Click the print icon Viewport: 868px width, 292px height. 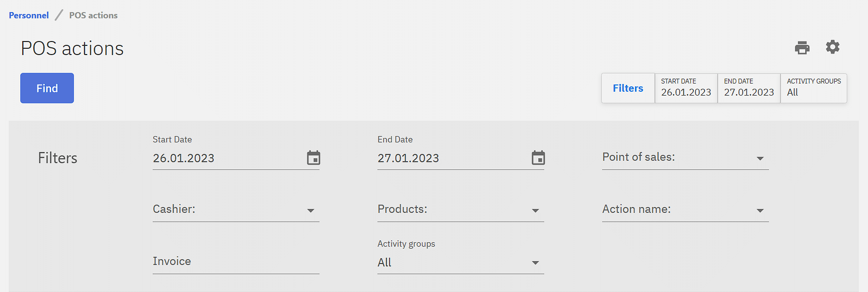click(802, 48)
